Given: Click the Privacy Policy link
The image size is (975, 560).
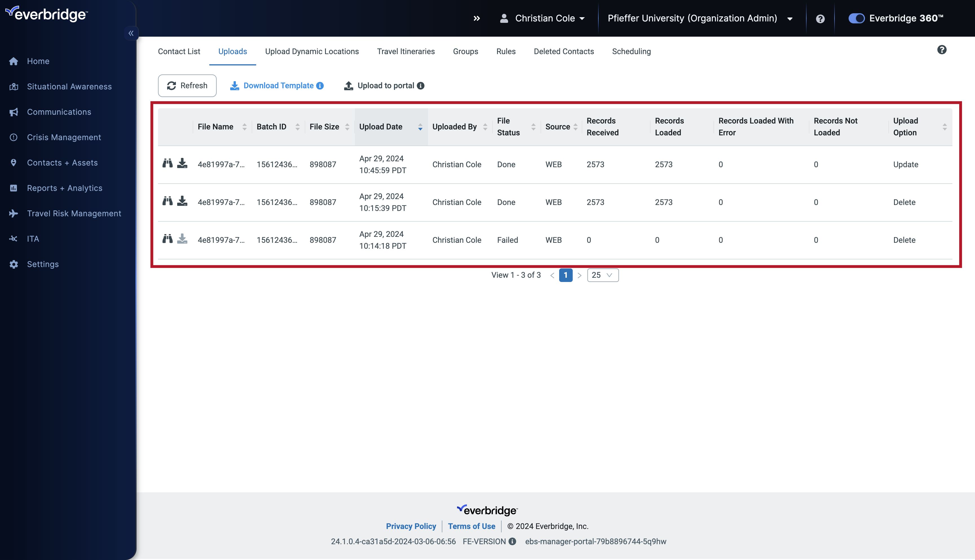Looking at the screenshot, I should coord(411,526).
